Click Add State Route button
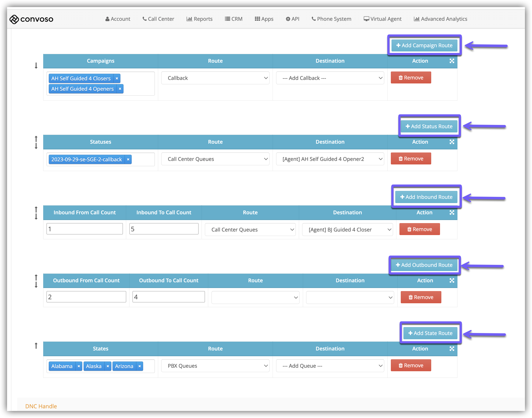532x418 pixels. pos(430,333)
